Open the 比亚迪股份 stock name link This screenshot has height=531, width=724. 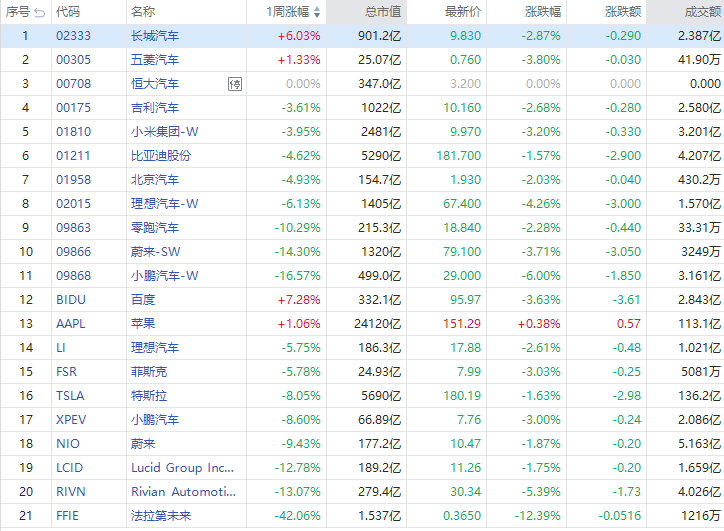point(161,156)
